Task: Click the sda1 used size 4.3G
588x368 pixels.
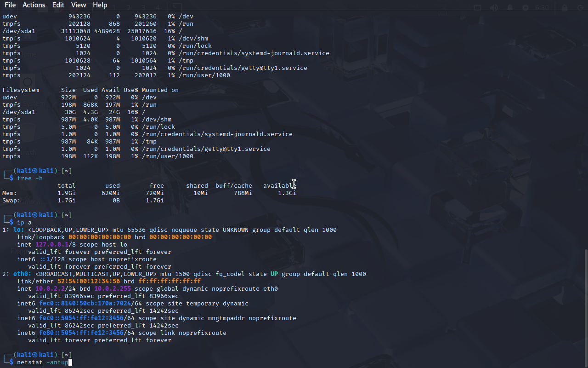Action: tap(90, 112)
